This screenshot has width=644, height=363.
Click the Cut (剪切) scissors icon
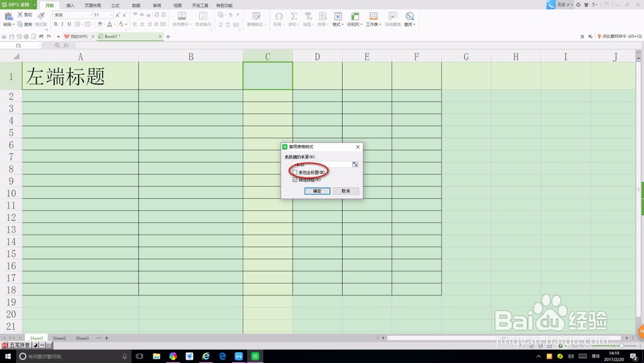20,15
